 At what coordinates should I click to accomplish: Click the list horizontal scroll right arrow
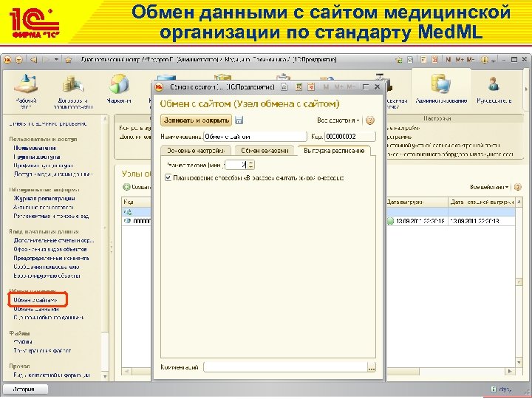(x=510, y=372)
